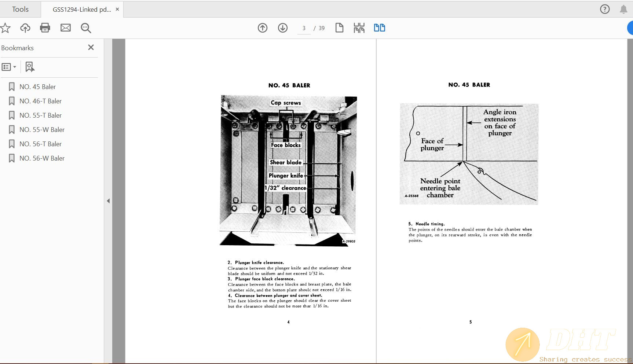This screenshot has width=633, height=364.
Task: Open the search magnifier tool
Action: [x=86, y=28]
